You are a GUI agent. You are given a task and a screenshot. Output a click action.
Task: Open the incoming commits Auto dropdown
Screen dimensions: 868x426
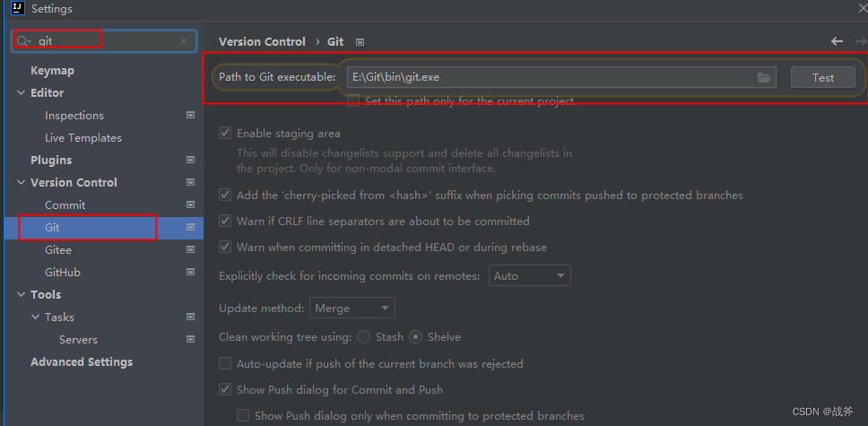[529, 276]
